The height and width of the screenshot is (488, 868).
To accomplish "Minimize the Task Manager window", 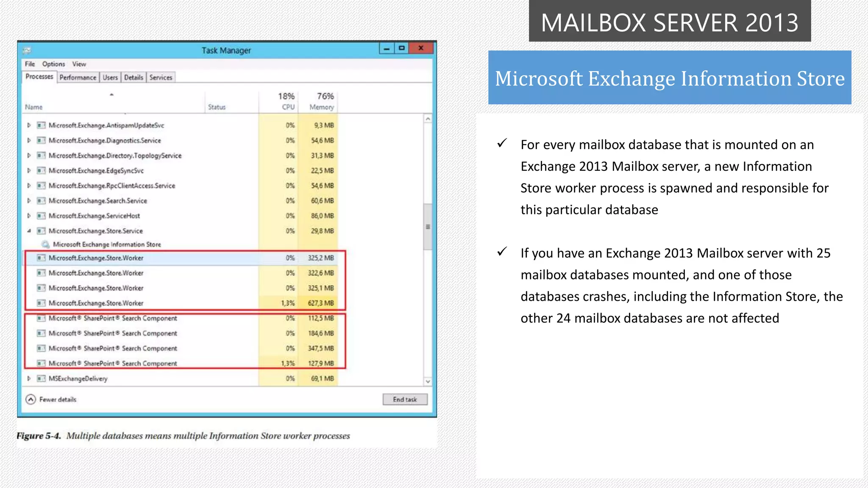I will tap(387, 48).
